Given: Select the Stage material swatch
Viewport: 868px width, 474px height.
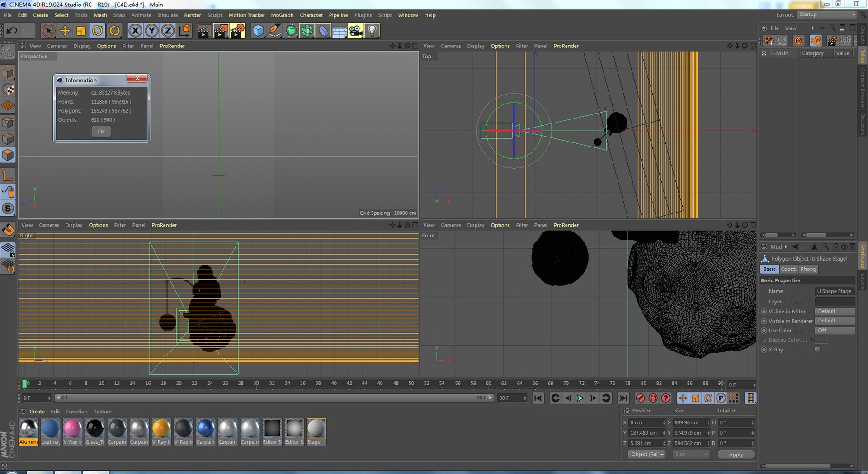Looking at the screenshot, I should pos(316,431).
